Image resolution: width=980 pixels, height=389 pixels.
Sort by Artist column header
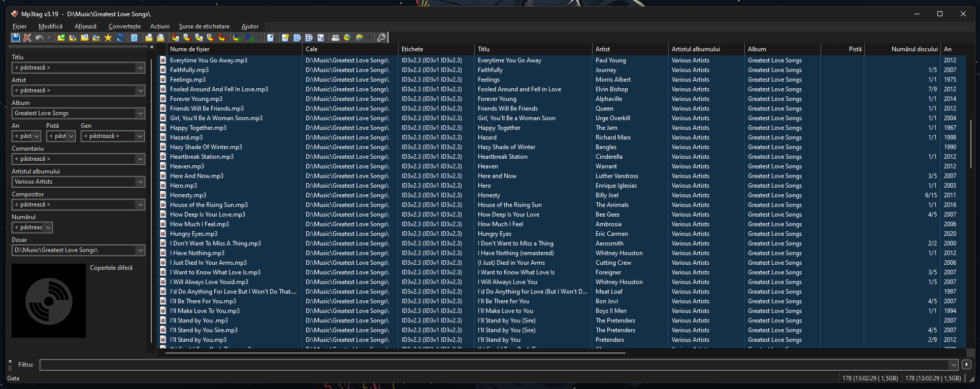click(x=630, y=49)
